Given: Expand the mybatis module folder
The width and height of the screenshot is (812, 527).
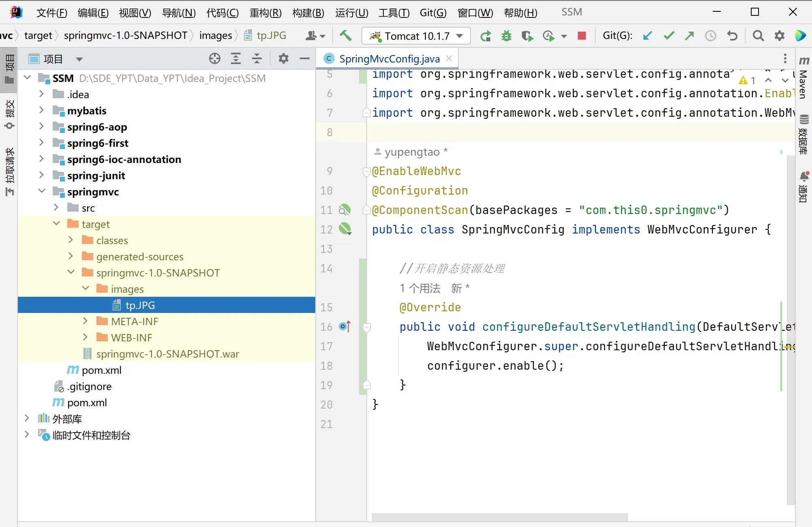Looking at the screenshot, I should pyautogui.click(x=41, y=110).
